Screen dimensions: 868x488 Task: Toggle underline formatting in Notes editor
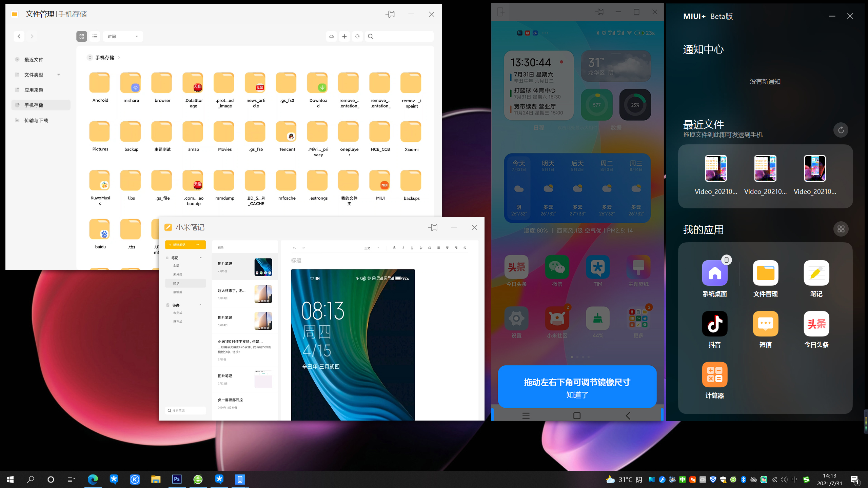412,248
